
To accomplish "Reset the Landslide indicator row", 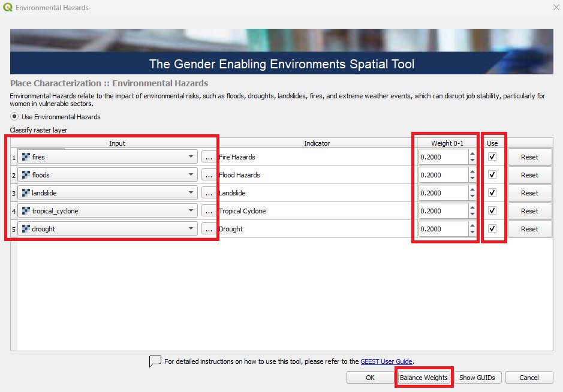I will (529, 192).
